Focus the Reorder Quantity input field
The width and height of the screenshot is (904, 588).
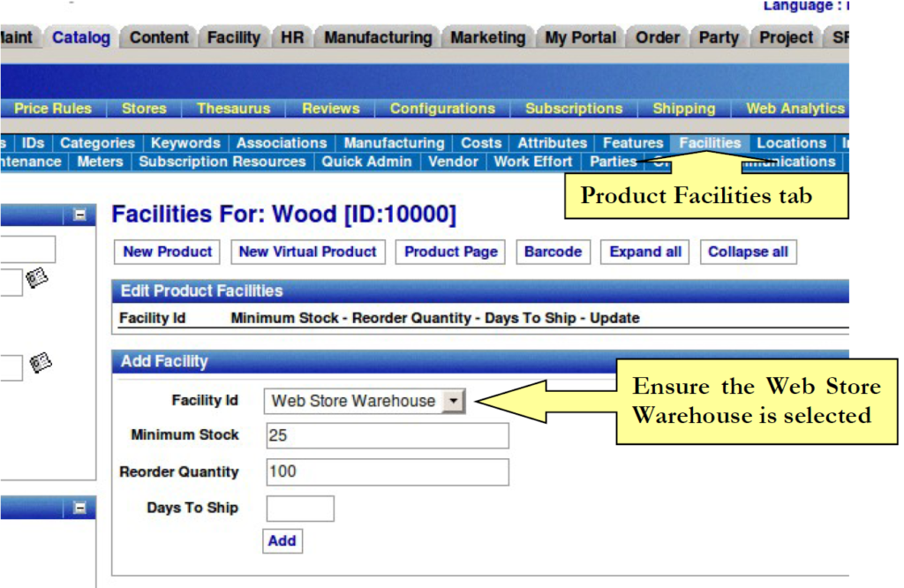tap(387, 471)
